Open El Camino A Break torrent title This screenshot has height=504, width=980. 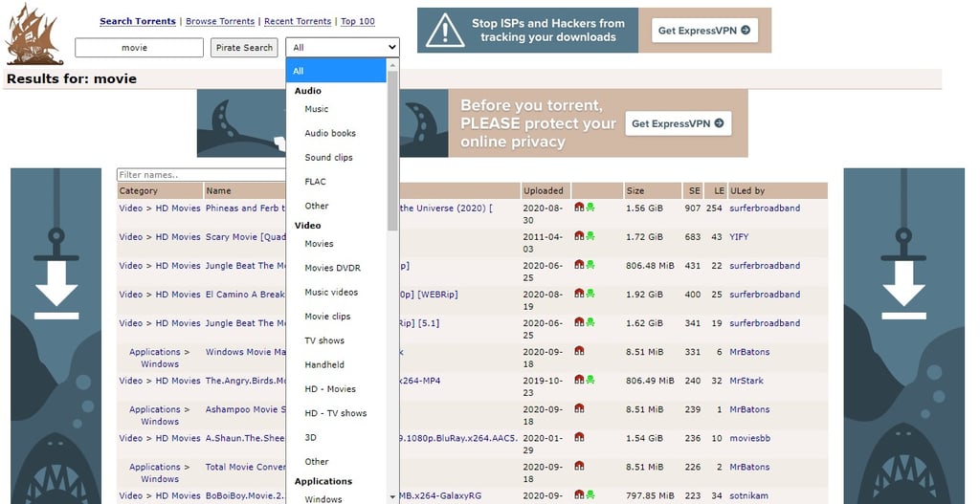coord(245,295)
